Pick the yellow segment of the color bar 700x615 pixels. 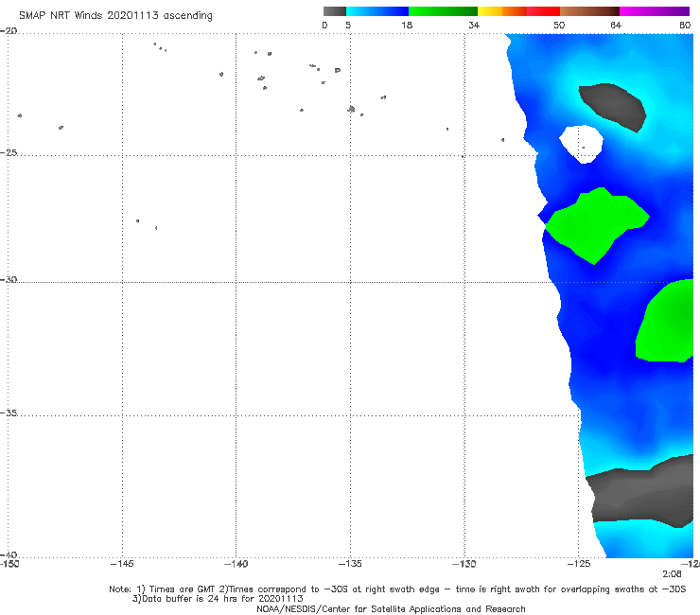click(x=490, y=11)
